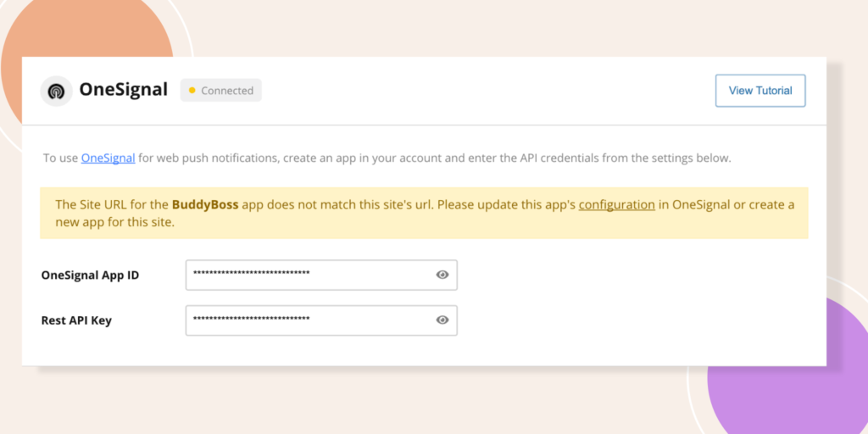Click masked asterisks in Rest API Key

pyautogui.click(x=251, y=318)
